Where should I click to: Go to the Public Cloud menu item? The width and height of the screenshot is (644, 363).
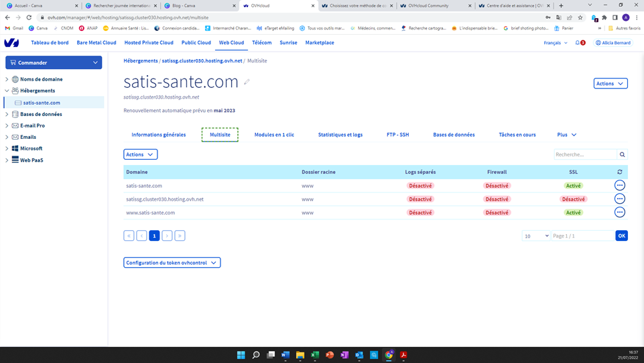(x=196, y=43)
